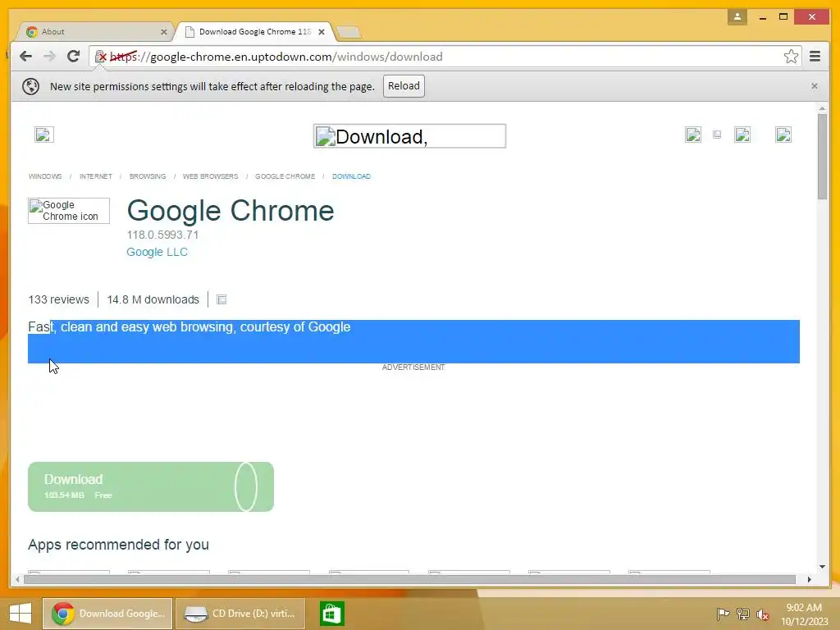Click the small icon after downloads count

[x=221, y=299]
